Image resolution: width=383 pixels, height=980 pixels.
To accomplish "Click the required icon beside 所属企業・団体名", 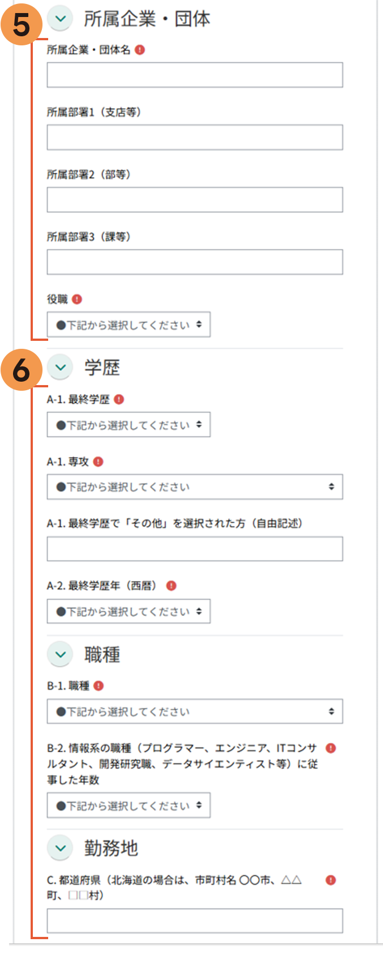I will click(140, 50).
